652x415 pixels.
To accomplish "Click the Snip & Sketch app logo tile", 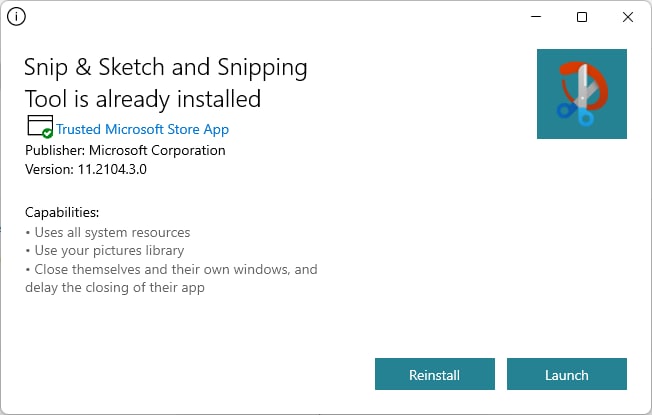I will click(582, 94).
